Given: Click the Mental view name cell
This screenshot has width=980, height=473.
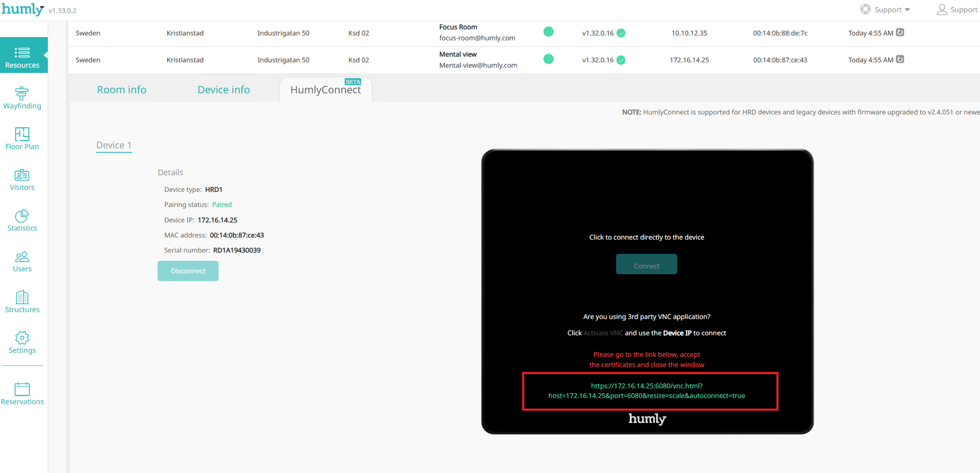Looking at the screenshot, I should (458, 54).
